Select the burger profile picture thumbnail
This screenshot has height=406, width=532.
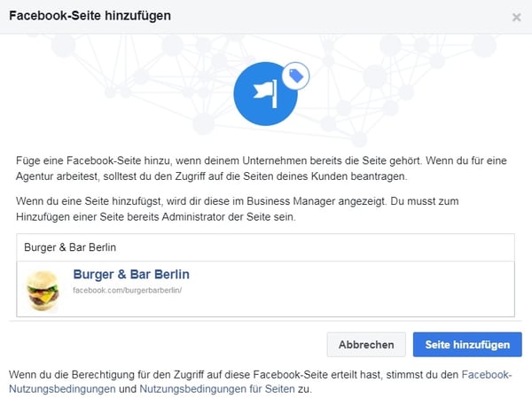coord(43,291)
